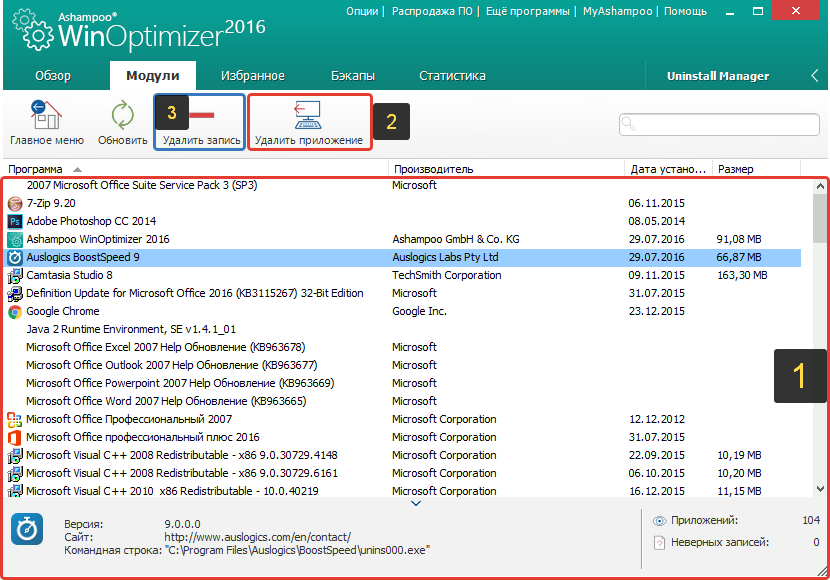The width and height of the screenshot is (830, 580).
Task: Select Microsoft Office Excel 2007 Help Обновление
Action: (166, 347)
